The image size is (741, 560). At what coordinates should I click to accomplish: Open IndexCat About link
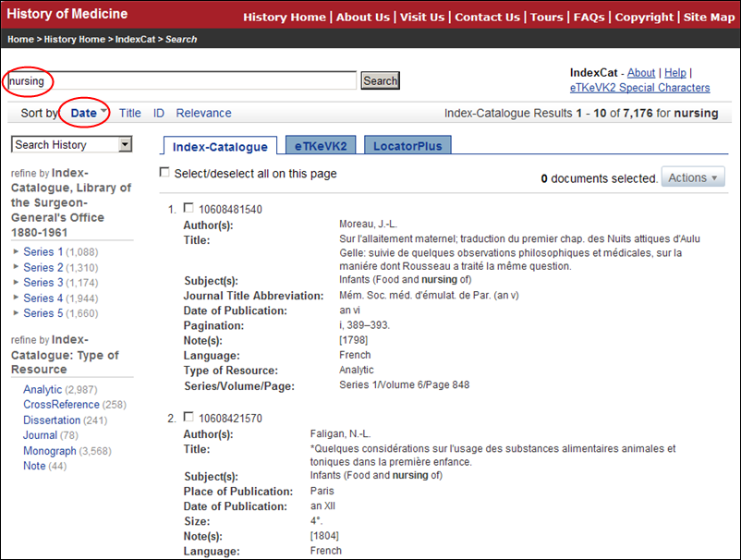tap(641, 73)
